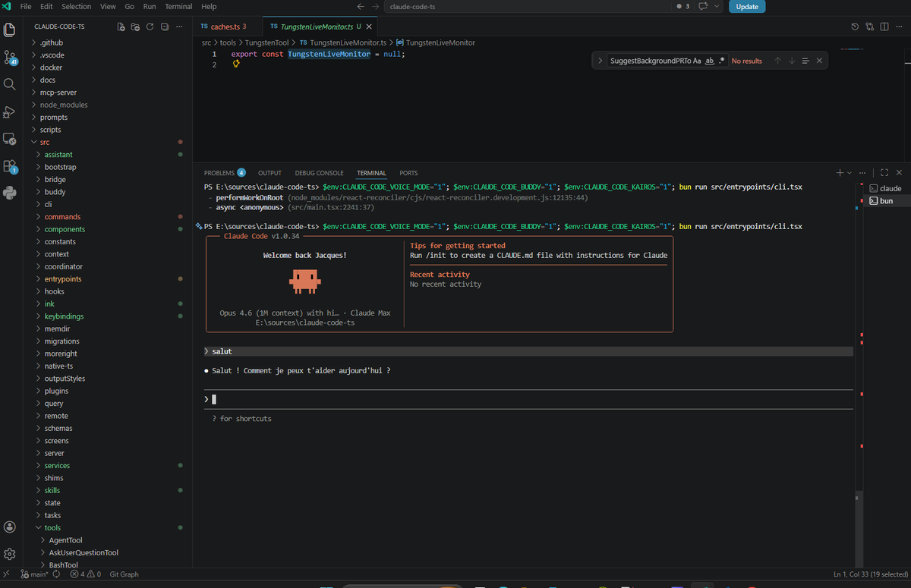911x588 pixels.
Task: Refresh the explorer file tree
Action: tap(150, 27)
